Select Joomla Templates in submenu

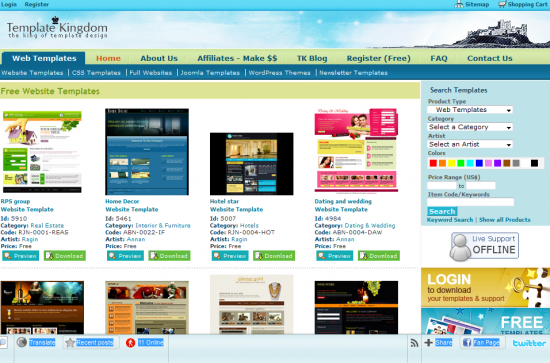(210, 73)
